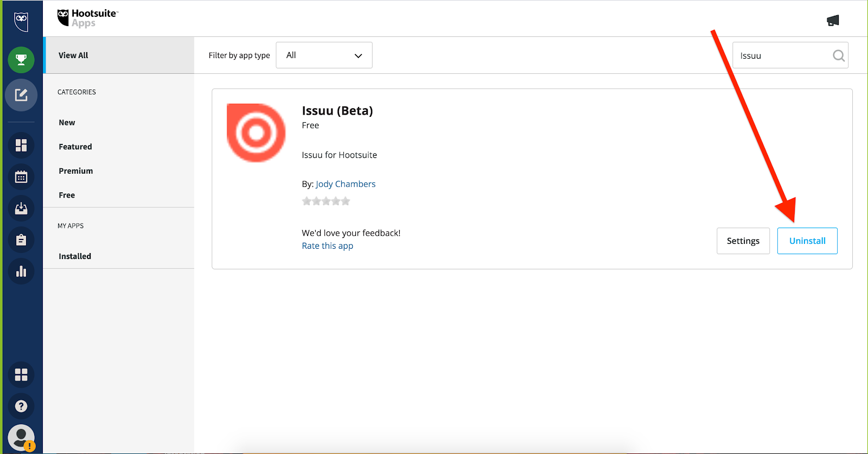Open the profile avatar menu
The image size is (868, 454).
click(21, 438)
